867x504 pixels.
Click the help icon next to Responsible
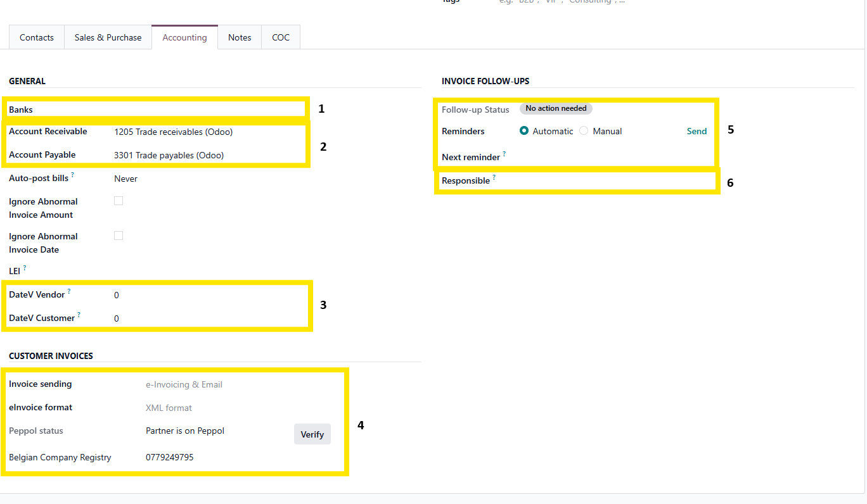tap(494, 178)
